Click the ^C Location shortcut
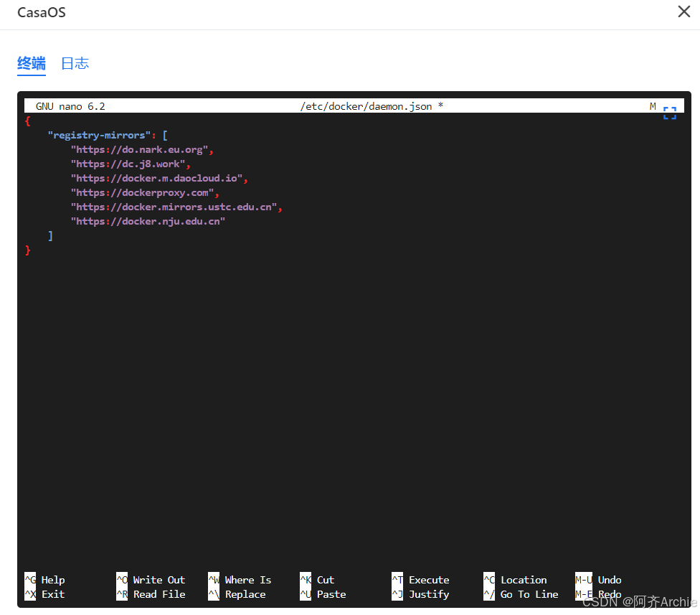700x615 pixels. tap(515, 580)
